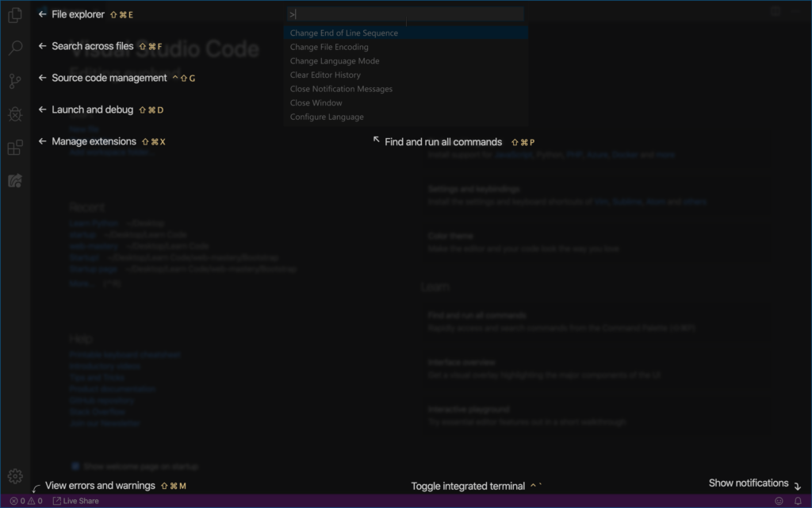
Task: Open the feedback smiley in status bar
Action: click(779, 501)
